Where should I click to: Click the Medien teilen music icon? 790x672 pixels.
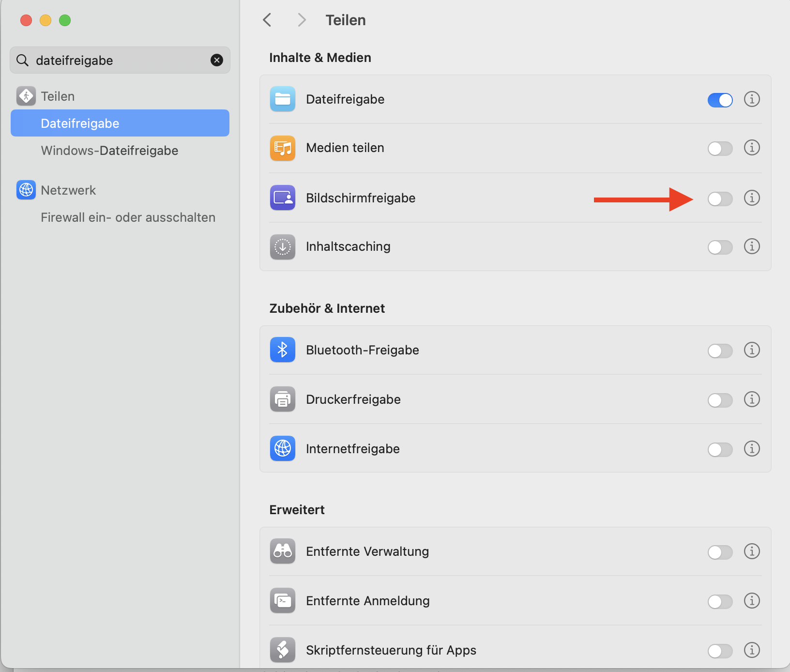(283, 148)
